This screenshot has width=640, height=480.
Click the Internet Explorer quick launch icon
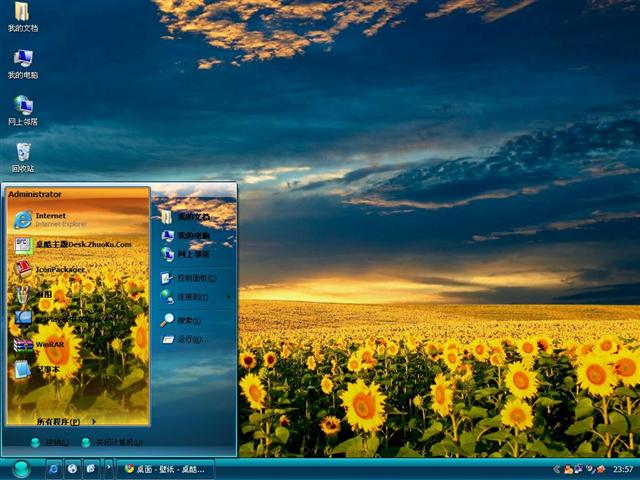point(54,468)
